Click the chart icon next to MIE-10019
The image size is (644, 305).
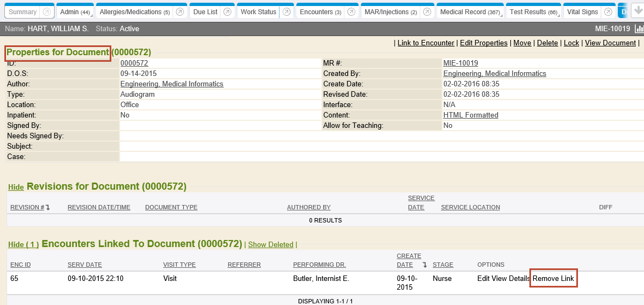point(639,28)
